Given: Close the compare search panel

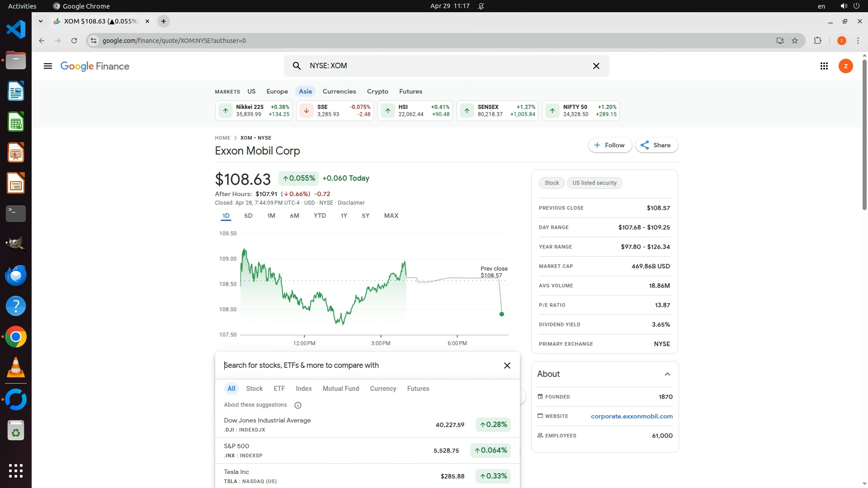Looking at the screenshot, I should [507, 366].
